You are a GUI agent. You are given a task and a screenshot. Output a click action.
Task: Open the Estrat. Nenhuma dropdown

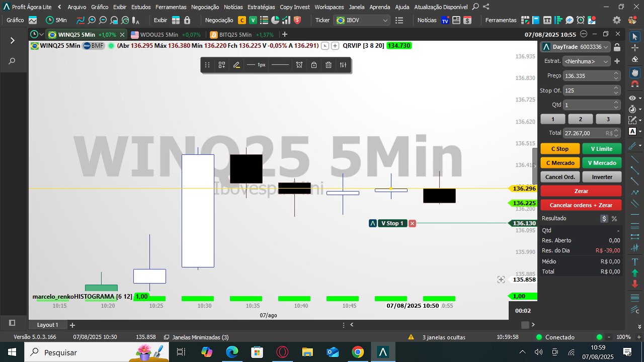coord(586,61)
